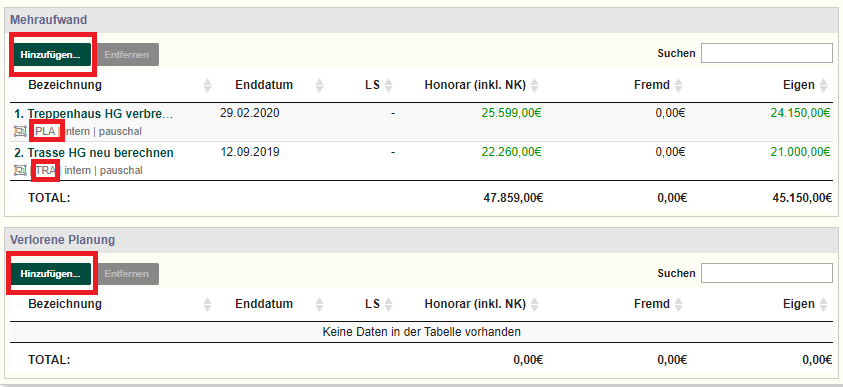Open Trasse HG neu berechnen entry
Image resolution: width=843 pixels, height=387 pixels.
(x=94, y=153)
